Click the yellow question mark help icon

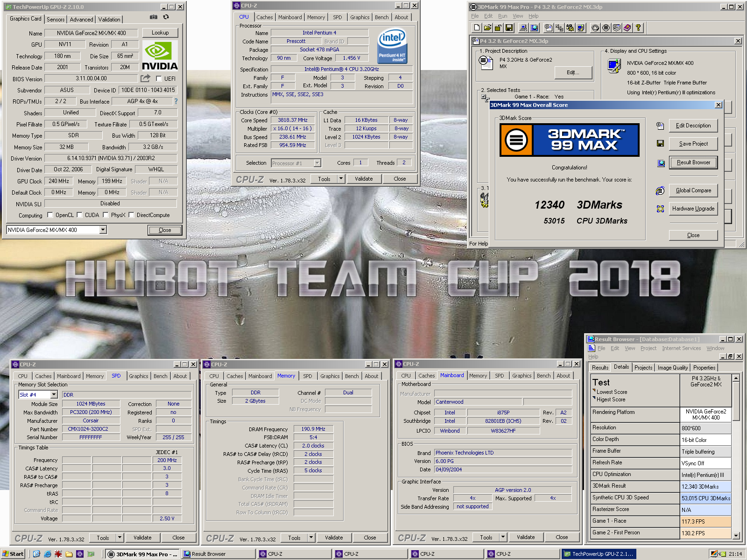[638, 28]
